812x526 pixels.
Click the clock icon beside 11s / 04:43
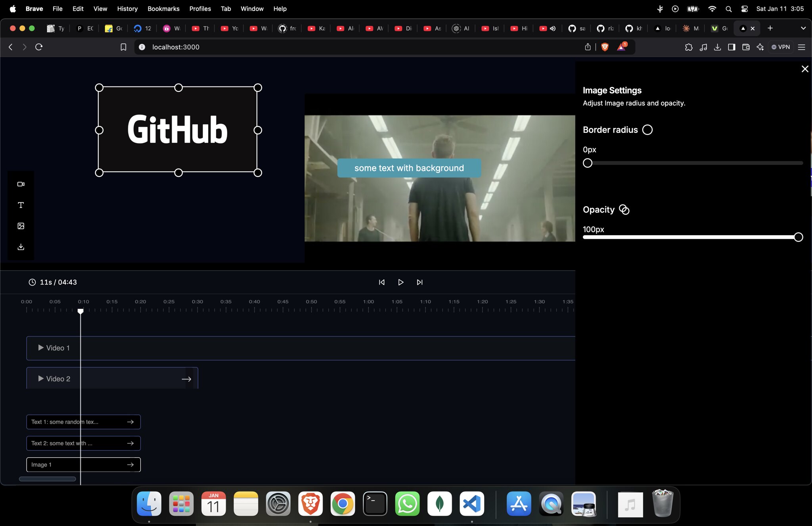[x=32, y=282]
